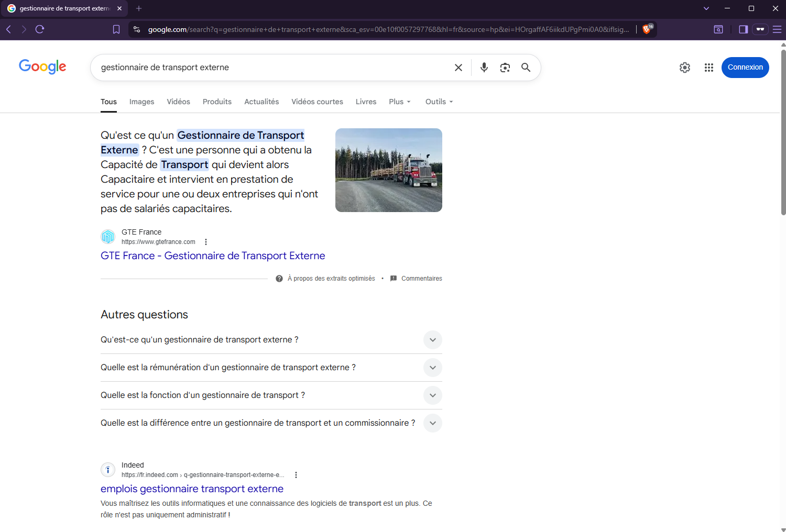The image size is (786, 532).
Task: Click the Google logo
Action: (42, 66)
